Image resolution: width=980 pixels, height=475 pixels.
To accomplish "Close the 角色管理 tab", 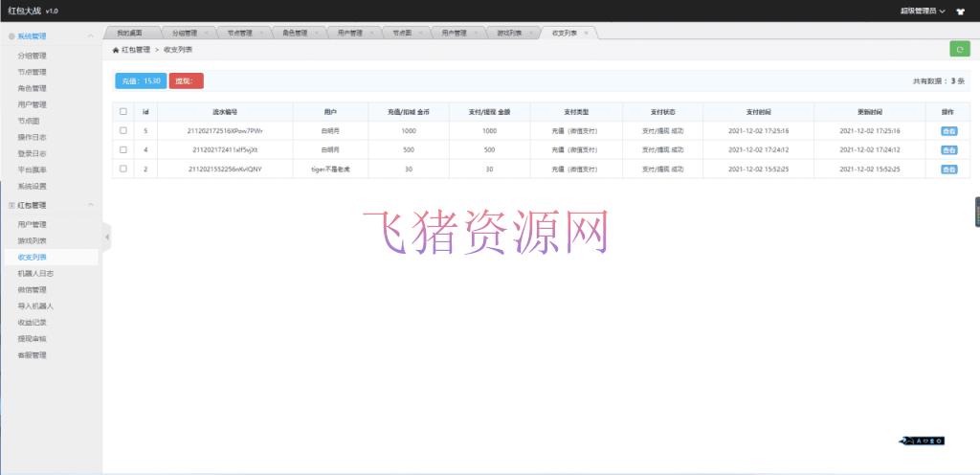I will (x=316, y=34).
